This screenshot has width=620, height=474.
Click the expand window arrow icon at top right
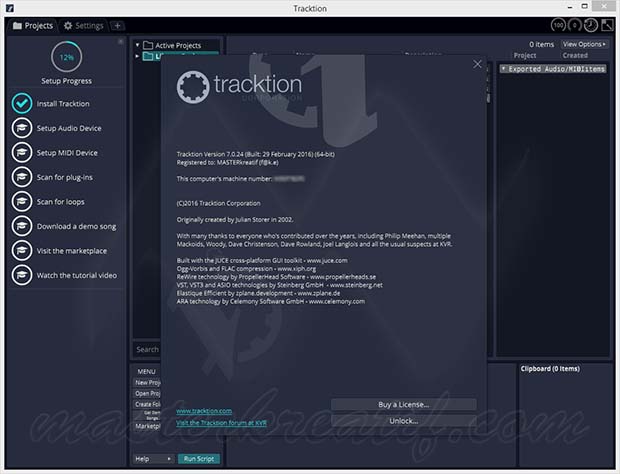tap(607, 25)
